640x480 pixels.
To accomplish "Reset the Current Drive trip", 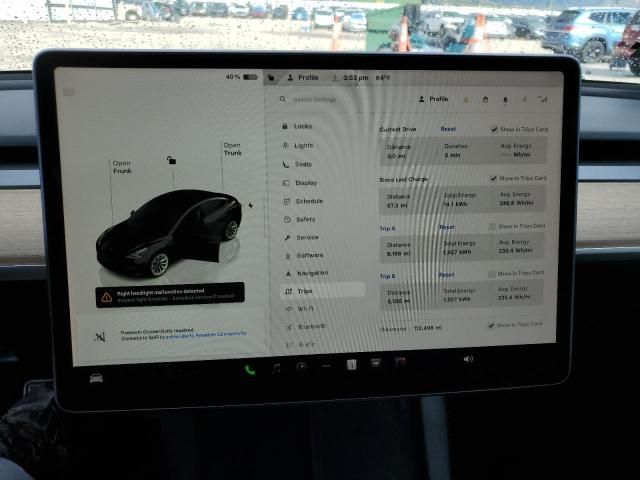I will 448,129.
